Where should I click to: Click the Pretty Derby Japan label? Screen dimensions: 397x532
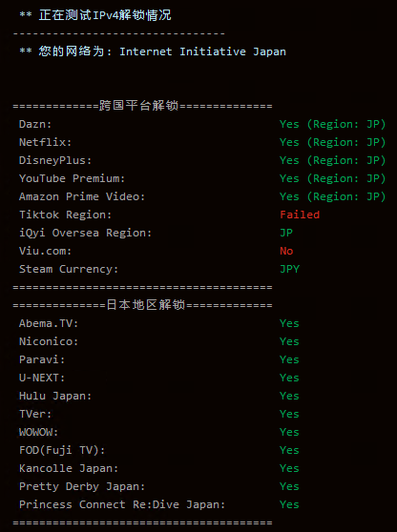click(82, 486)
